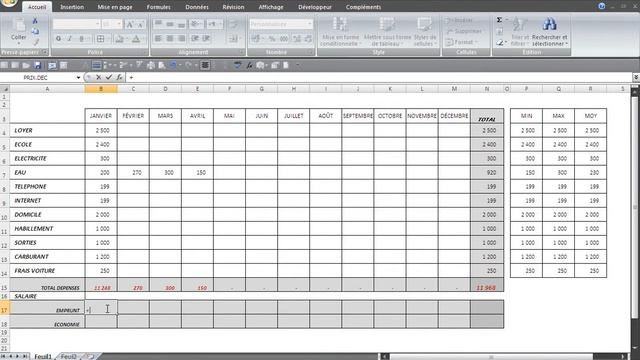This screenshot has width=640, height=360.
Task: Click Mettre sous forme de tableau icon
Action: (387, 24)
